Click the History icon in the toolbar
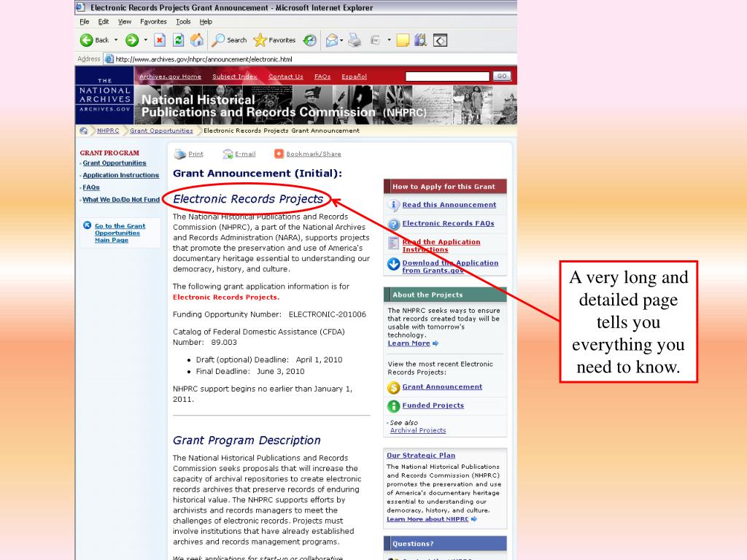747x560 pixels. tap(309, 41)
